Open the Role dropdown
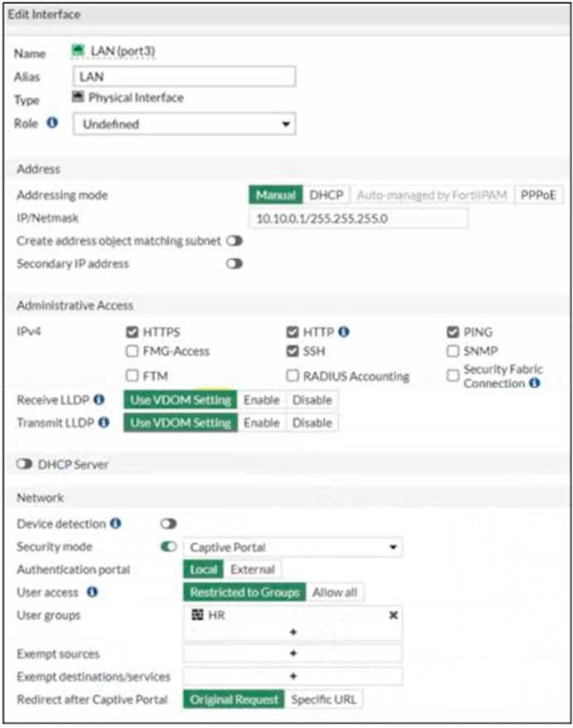The image size is (573, 728). coord(184,125)
